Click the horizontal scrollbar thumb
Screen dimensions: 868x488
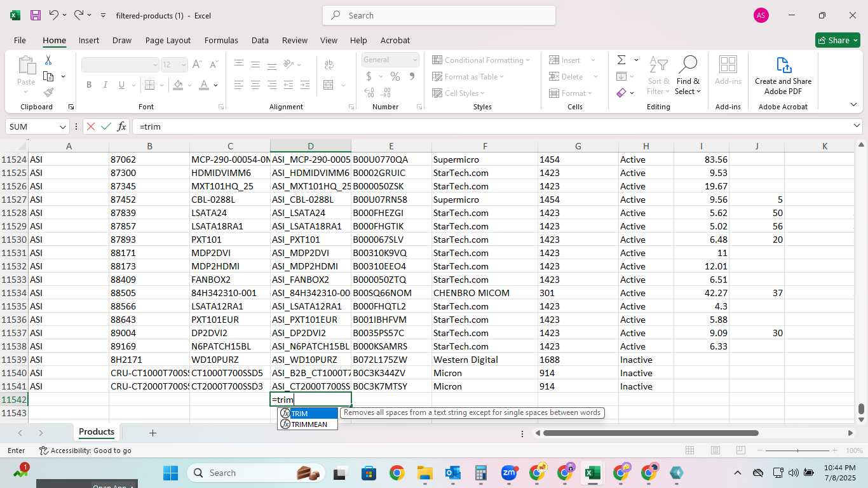651,433
